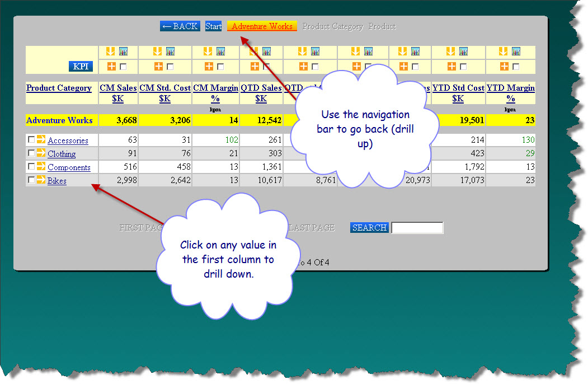588x384 pixels.
Task: Click the orange plus icon above YTD Margin
Action: (505, 67)
